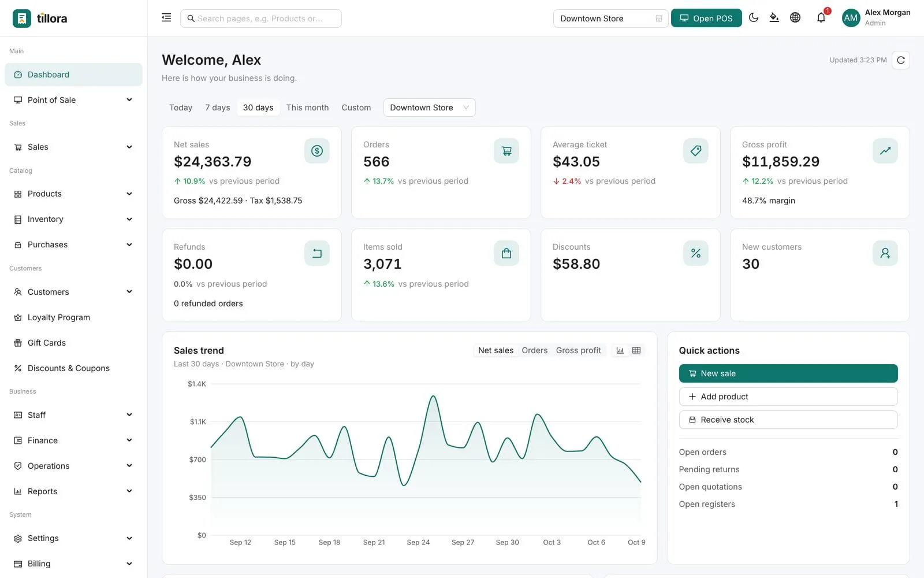Expand Inventory sidebar section

pos(73,219)
